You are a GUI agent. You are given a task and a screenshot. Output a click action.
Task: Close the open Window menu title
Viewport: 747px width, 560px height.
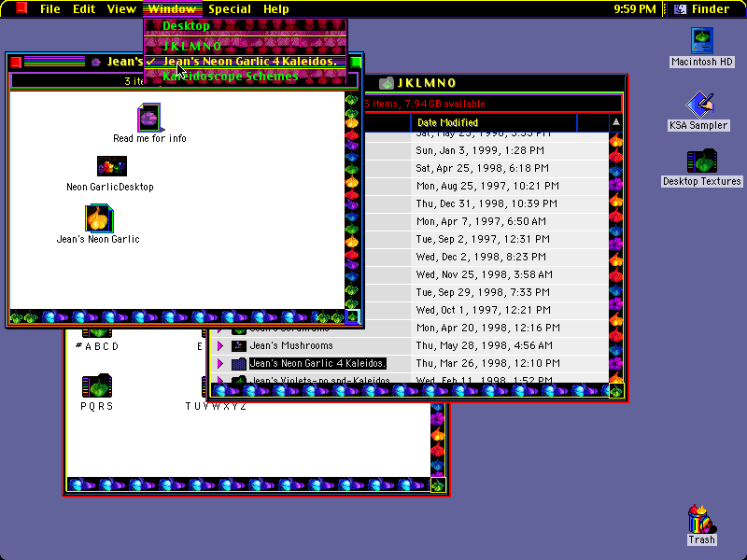pyautogui.click(x=173, y=8)
